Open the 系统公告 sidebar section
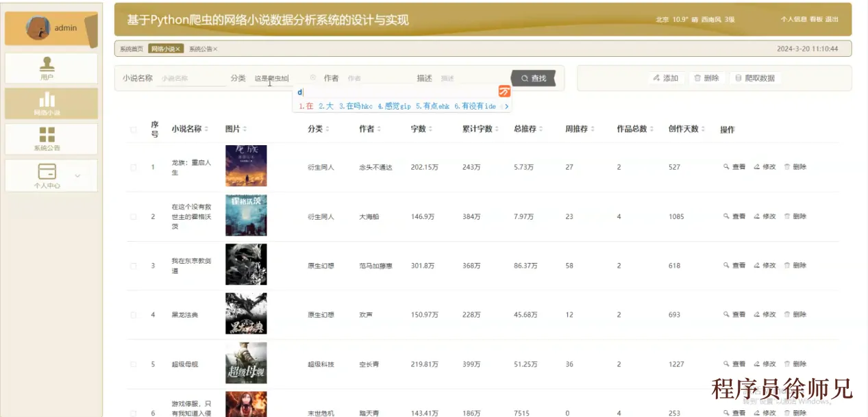This screenshot has height=417, width=868. tap(51, 139)
